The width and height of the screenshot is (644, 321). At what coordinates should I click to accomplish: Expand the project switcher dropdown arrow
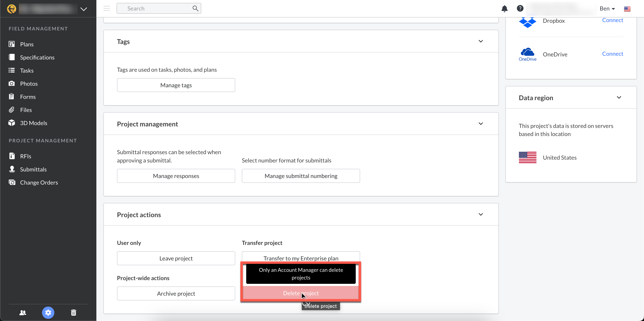[84, 9]
